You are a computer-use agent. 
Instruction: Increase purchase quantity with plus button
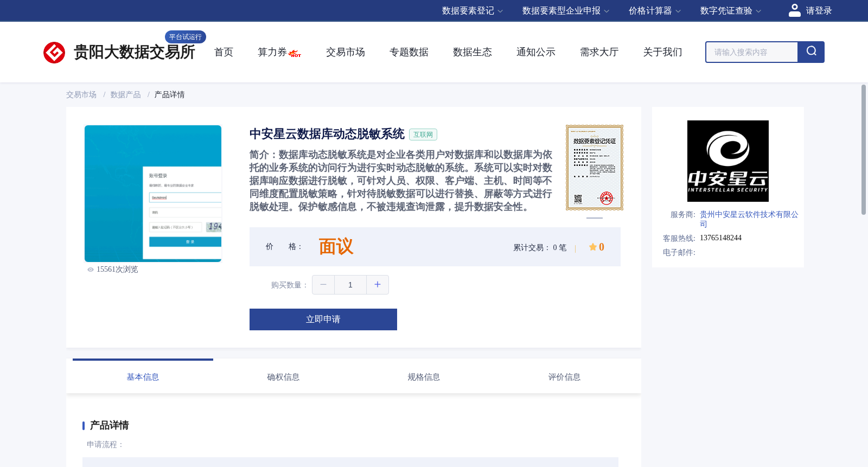coord(378,285)
